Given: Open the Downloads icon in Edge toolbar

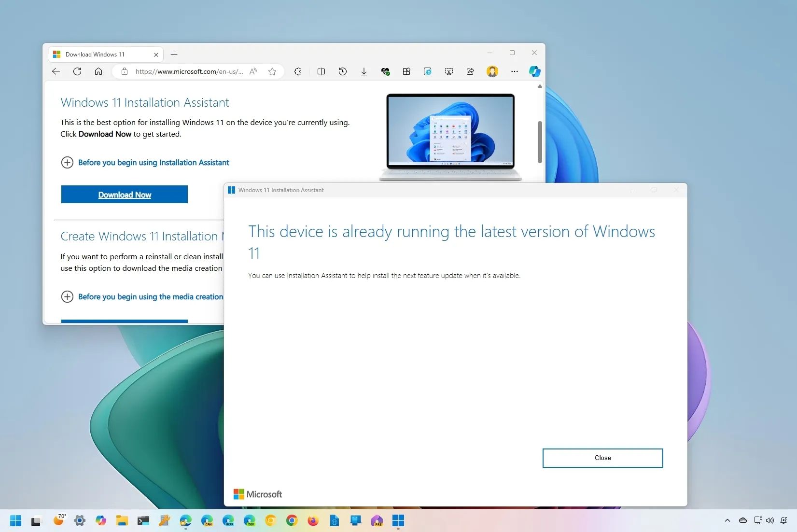Looking at the screenshot, I should pyautogui.click(x=364, y=71).
